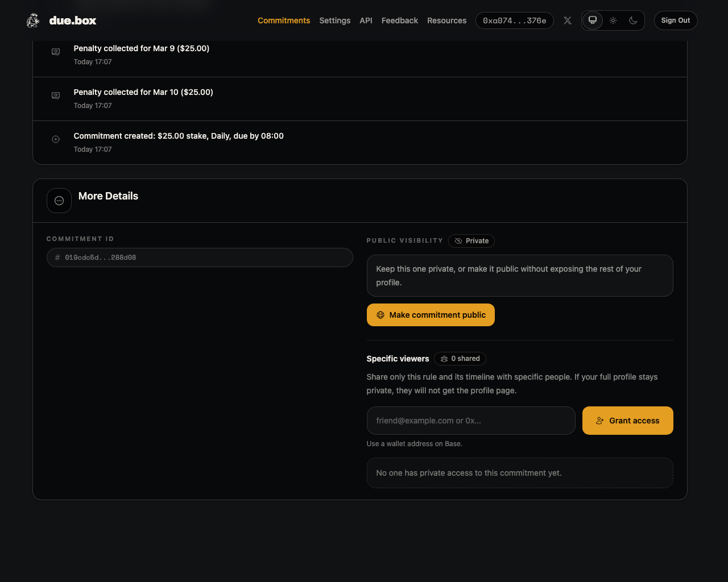Open the X (Twitter) profile icon
This screenshot has width=728, height=582.
567,20
